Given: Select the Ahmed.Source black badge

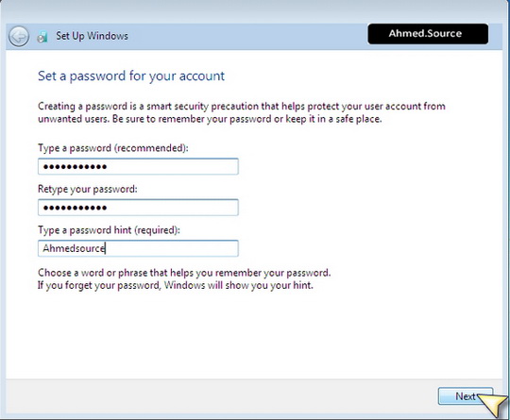Looking at the screenshot, I should click(x=428, y=33).
